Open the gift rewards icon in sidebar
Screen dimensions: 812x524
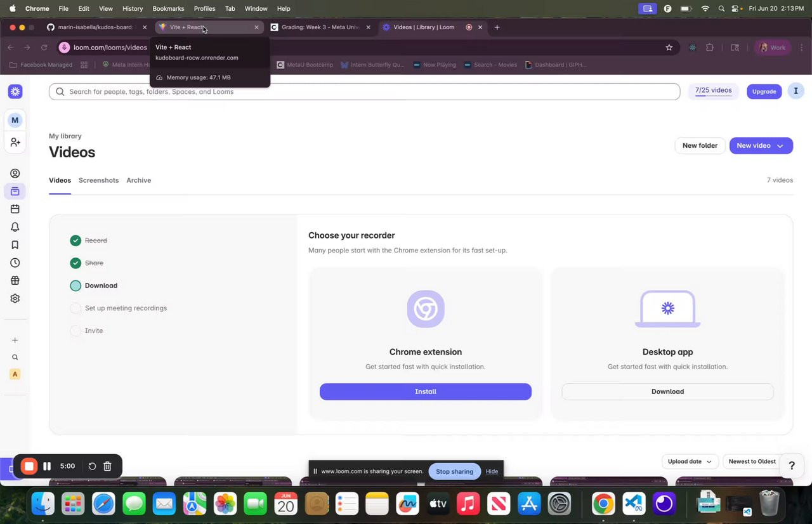15,280
